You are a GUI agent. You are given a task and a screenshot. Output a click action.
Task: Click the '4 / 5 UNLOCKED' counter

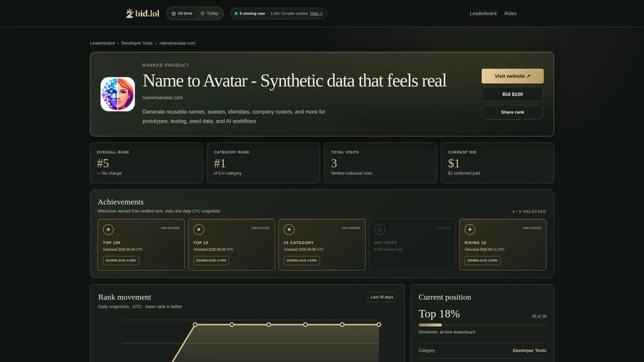529,212
